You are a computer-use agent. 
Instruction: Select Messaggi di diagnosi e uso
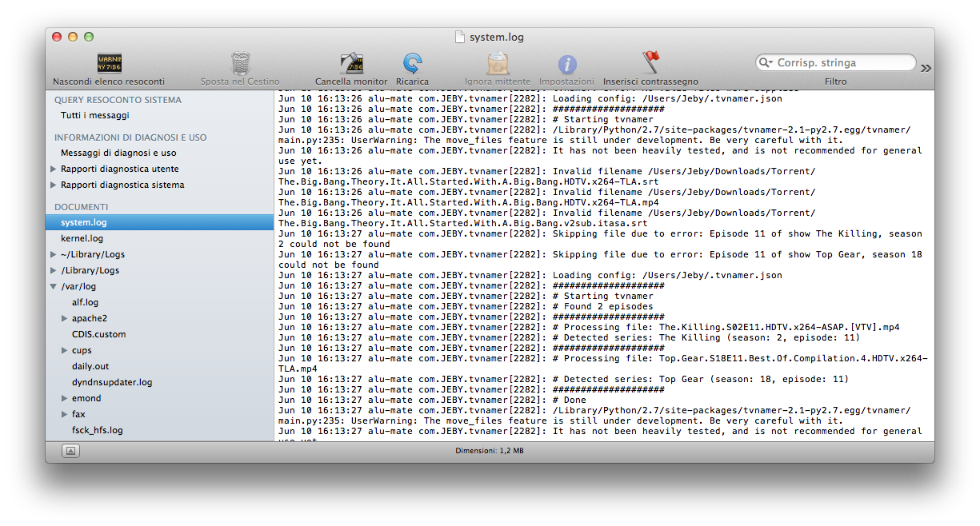[x=118, y=153]
